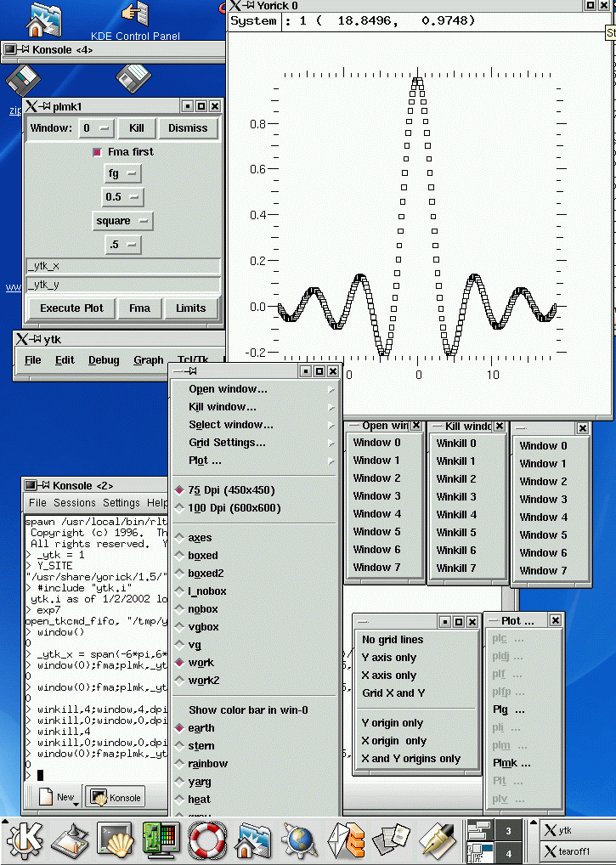Open the Graph menu in ytk
Image resolution: width=616 pixels, height=865 pixels.
tap(148, 360)
